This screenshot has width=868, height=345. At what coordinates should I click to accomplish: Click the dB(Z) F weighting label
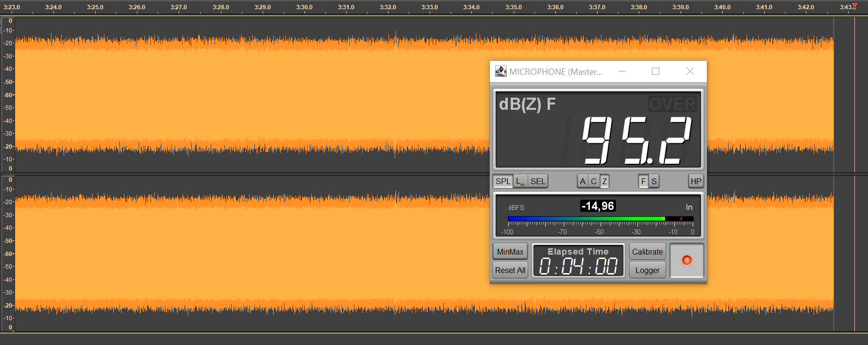pyautogui.click(x=527, y=104)
